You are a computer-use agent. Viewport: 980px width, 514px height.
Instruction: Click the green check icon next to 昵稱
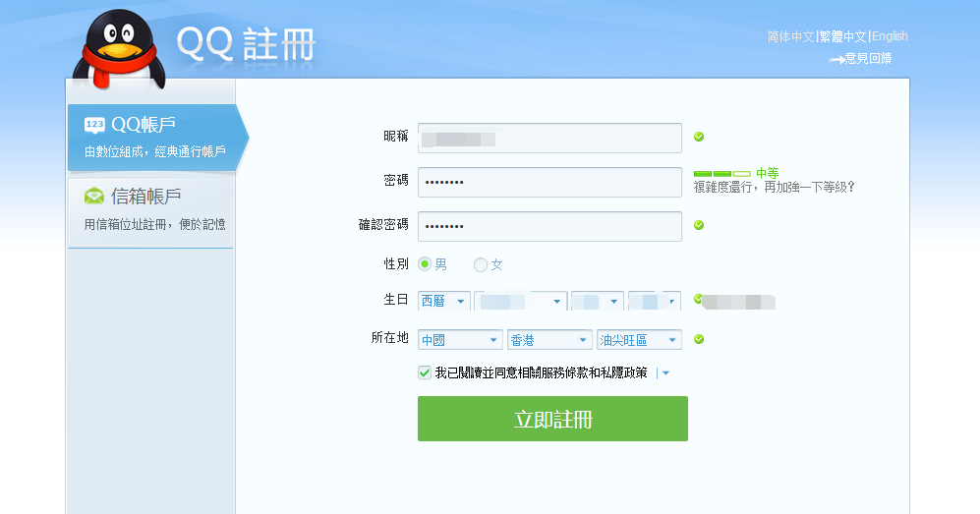(699, 137)
